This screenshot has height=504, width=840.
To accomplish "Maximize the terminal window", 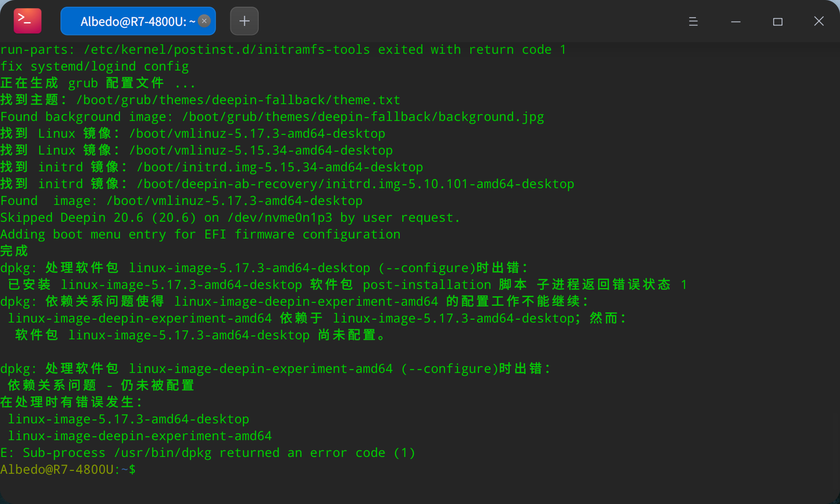I will [778, 21].
